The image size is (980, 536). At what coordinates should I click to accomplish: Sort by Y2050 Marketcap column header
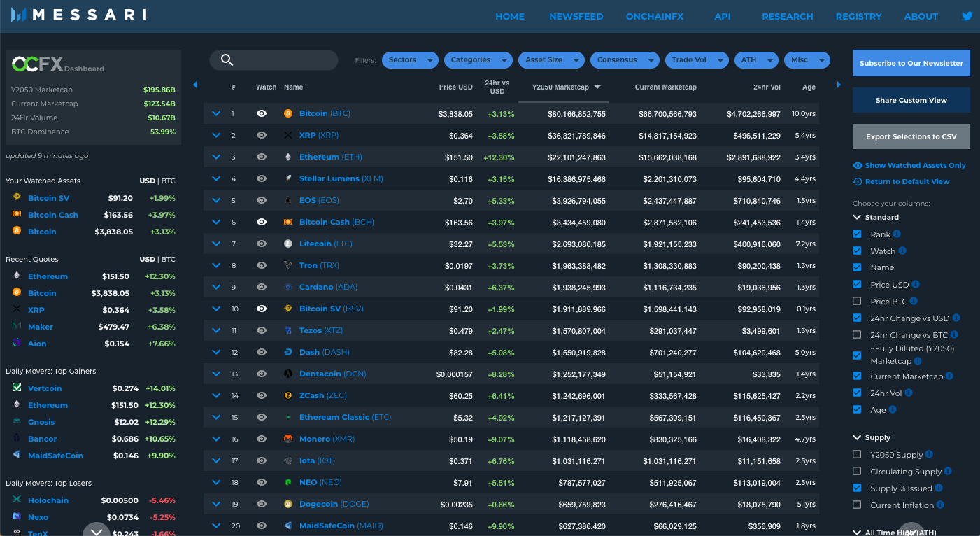tap(565, 87)
